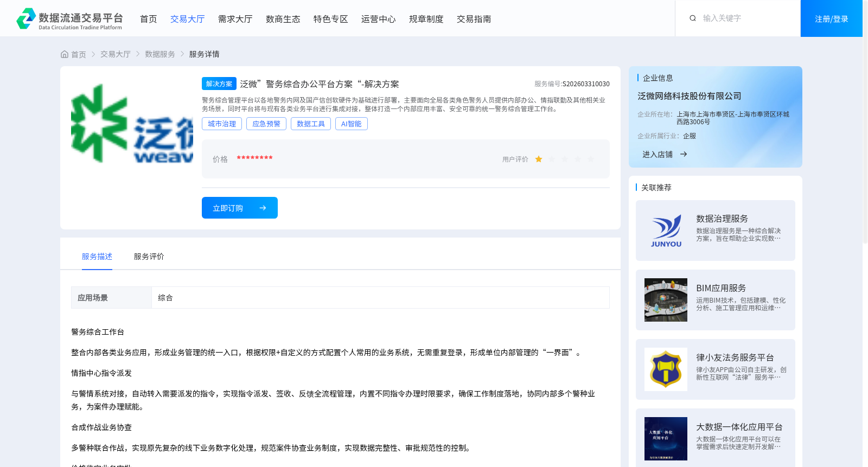The image size is (868, 467).
Task: Open the Weaver product logo image
Action: click(132, 124)
